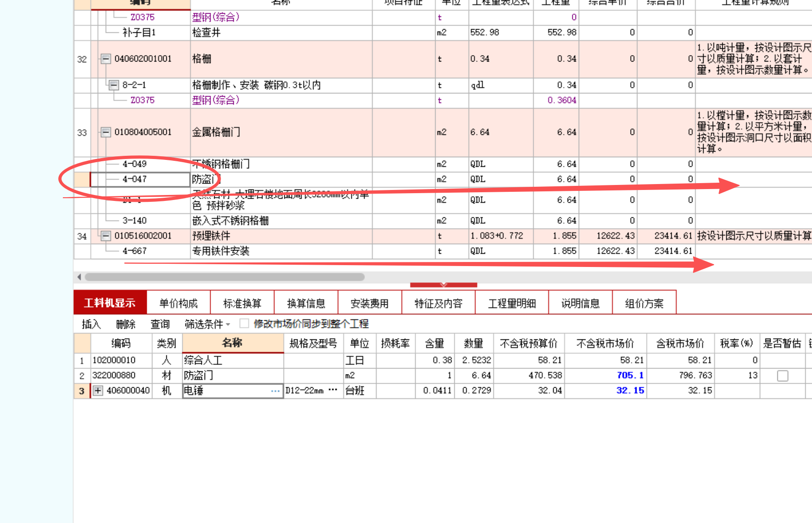Switch to the 单价构成 tab
This screenshot has width=812, height=523.
(x=178, y=302)
